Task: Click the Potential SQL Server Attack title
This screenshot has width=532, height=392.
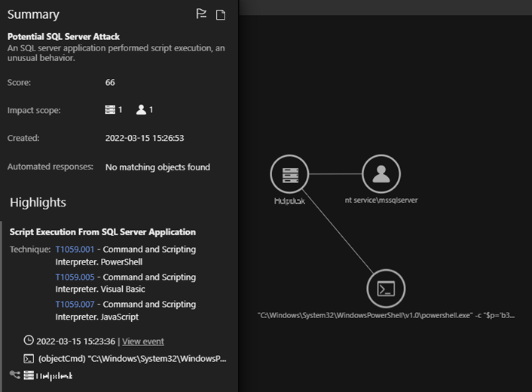Action: (x=63, y=37)
